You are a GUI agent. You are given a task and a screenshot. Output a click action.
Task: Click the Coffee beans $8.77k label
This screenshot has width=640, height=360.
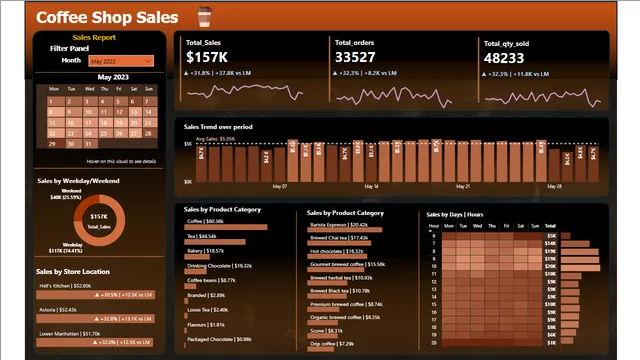point(211,280)
